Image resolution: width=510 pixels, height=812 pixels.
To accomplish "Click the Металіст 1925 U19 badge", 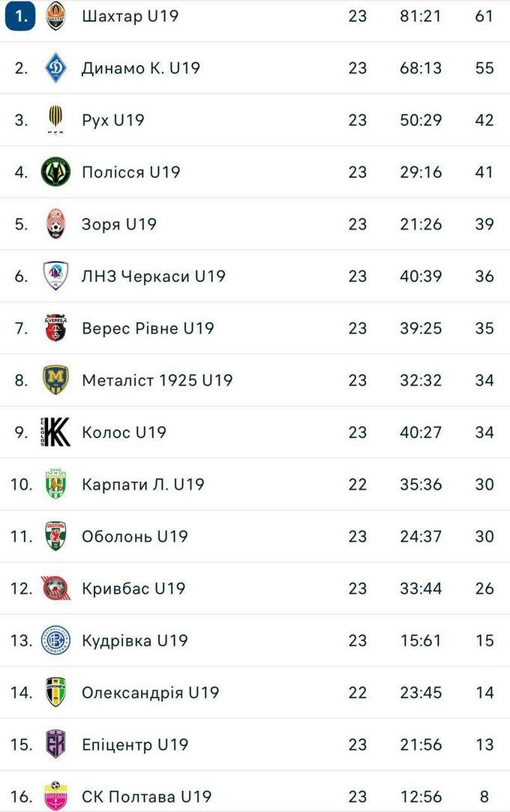I will point(55,380).
